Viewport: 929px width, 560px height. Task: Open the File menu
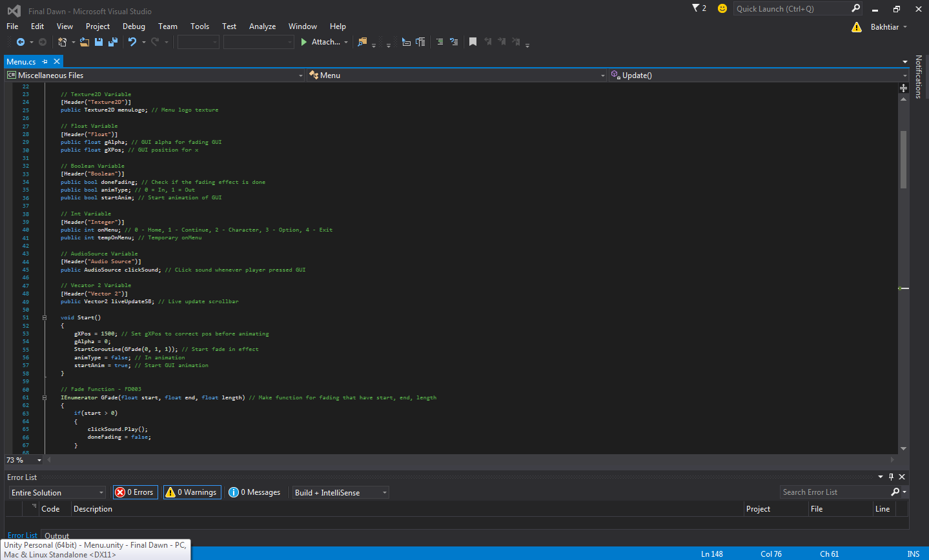(12, 26)
